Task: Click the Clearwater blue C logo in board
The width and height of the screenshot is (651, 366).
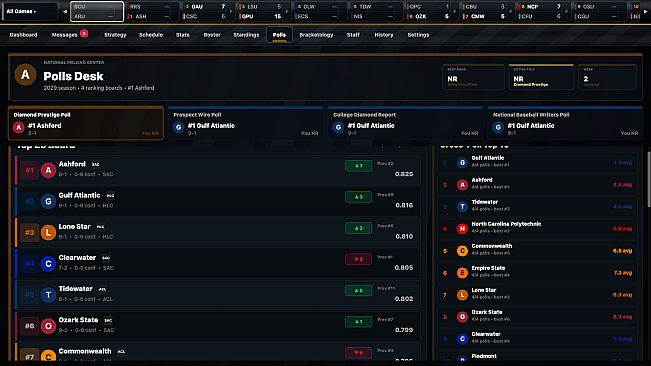Action: click(48, 264)
